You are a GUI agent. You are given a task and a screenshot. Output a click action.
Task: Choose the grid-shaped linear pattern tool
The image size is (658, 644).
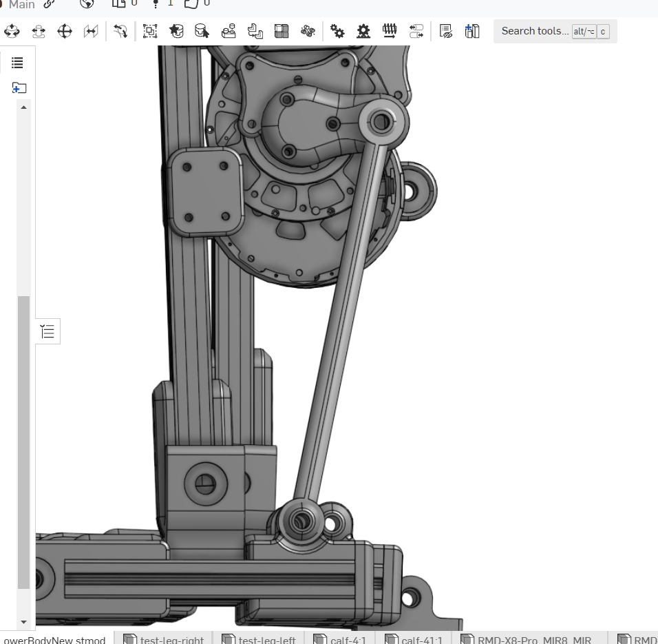click(x=282, y=31)
